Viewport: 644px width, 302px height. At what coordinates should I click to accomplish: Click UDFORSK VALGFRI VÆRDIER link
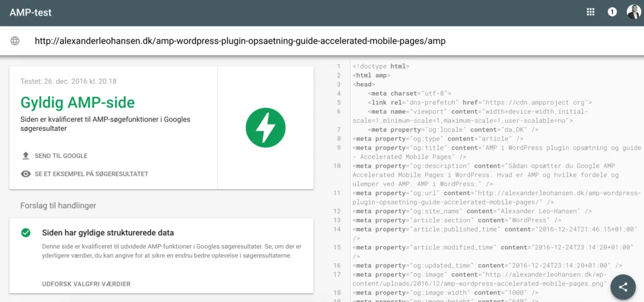pos(86,284)
